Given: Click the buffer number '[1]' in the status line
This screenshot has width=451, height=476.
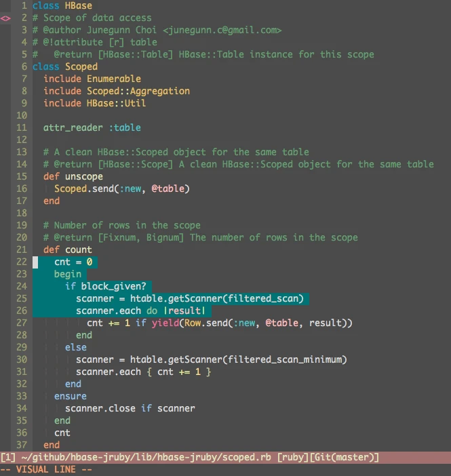Looking at the screenshot, I should coord(8,458).
